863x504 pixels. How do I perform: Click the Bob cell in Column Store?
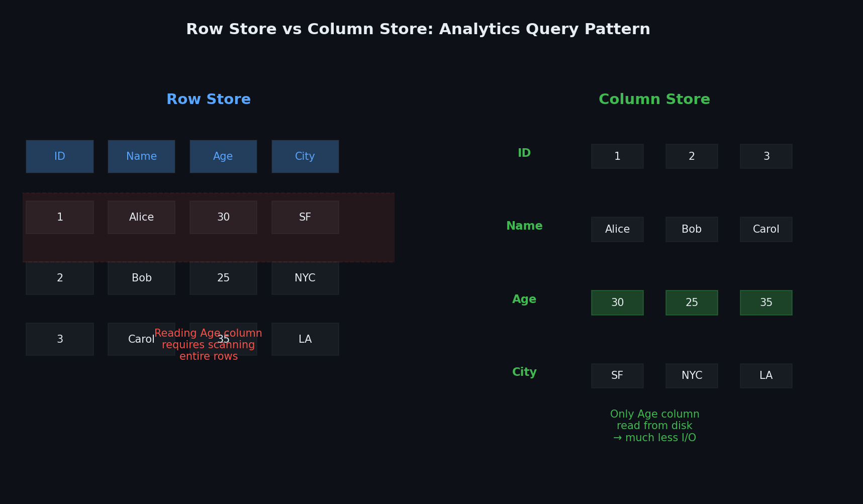pos(692,229)
